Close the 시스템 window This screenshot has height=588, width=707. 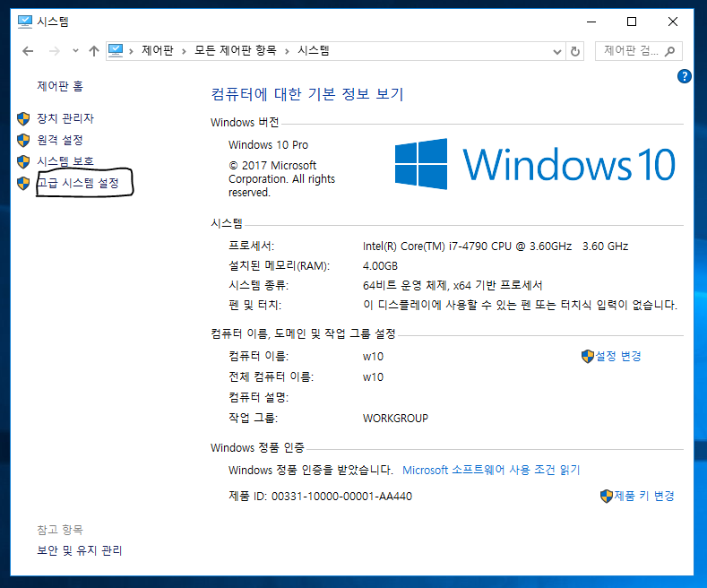[x=673, y=22]
